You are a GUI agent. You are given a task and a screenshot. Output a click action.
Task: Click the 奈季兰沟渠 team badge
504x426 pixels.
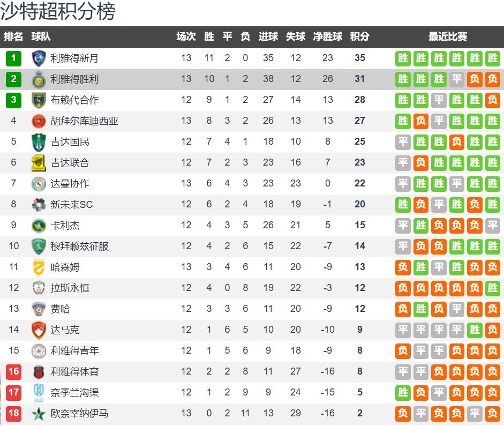38,392
